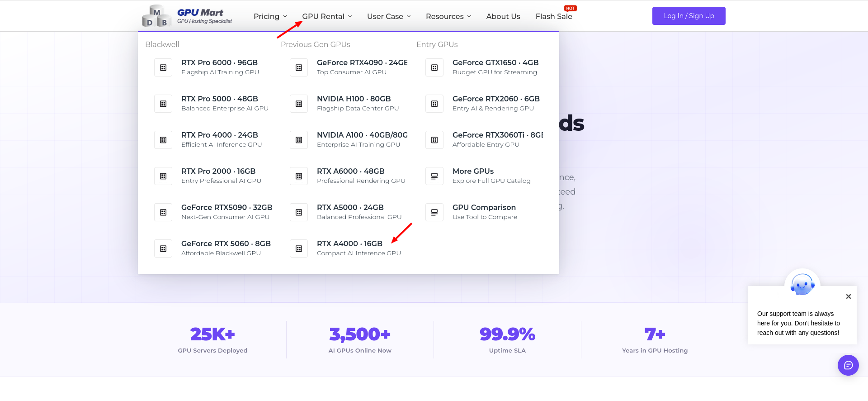Click the 25K+ GPU Servers Deployed stat
The width and height of the screenshot is (868, 401).
click(212, 340)
